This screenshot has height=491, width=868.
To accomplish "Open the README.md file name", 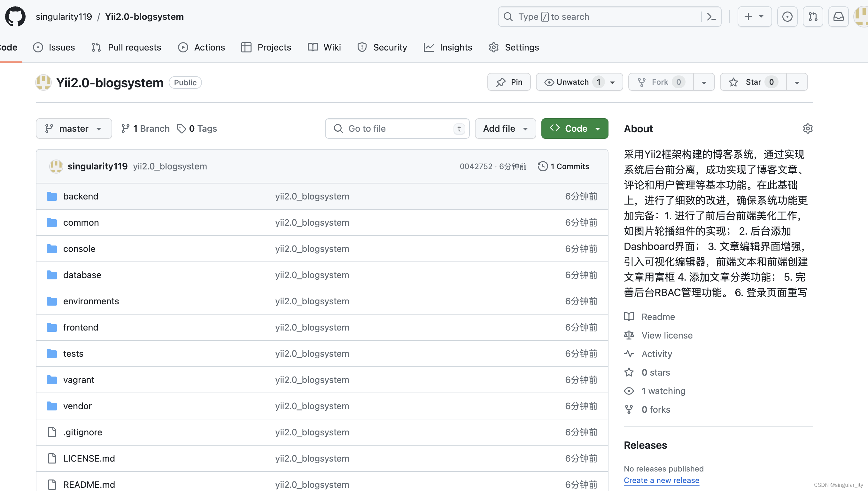I will click(89, 485).
